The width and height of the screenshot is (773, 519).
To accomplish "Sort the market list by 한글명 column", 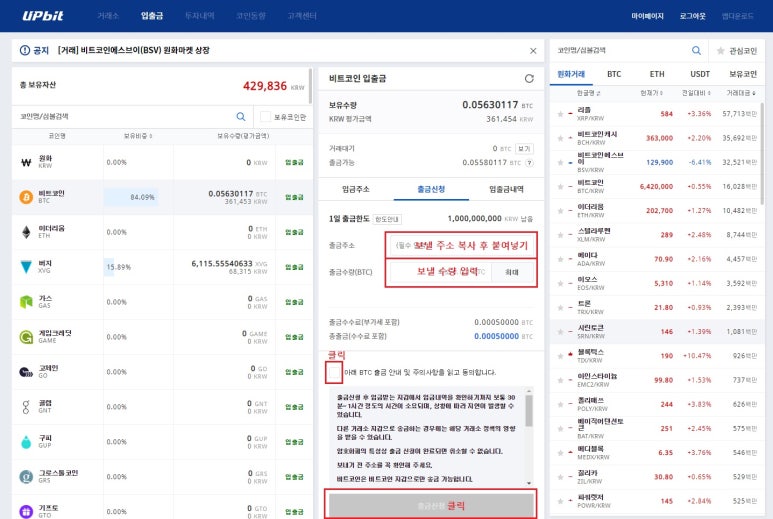I will coord(588,93).
